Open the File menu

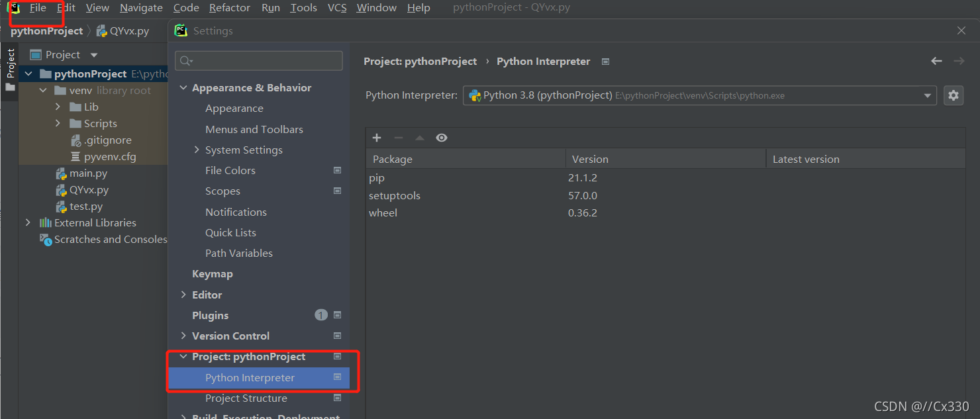click(38, 8)
